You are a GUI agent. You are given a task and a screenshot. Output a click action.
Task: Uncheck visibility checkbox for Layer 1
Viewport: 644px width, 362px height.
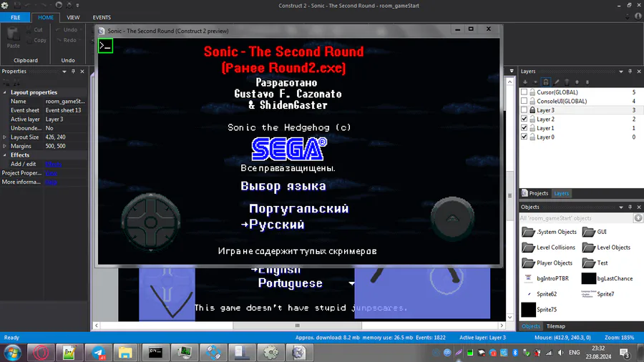coord(524,128)
